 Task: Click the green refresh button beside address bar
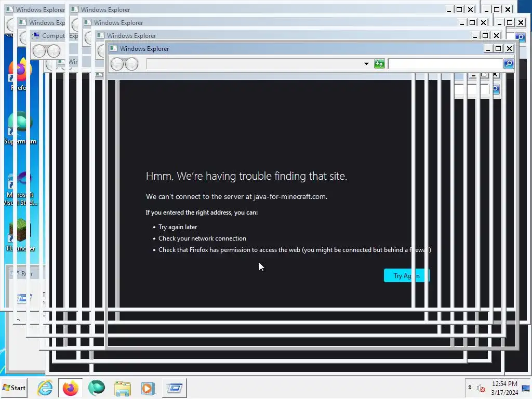point(379,64)
